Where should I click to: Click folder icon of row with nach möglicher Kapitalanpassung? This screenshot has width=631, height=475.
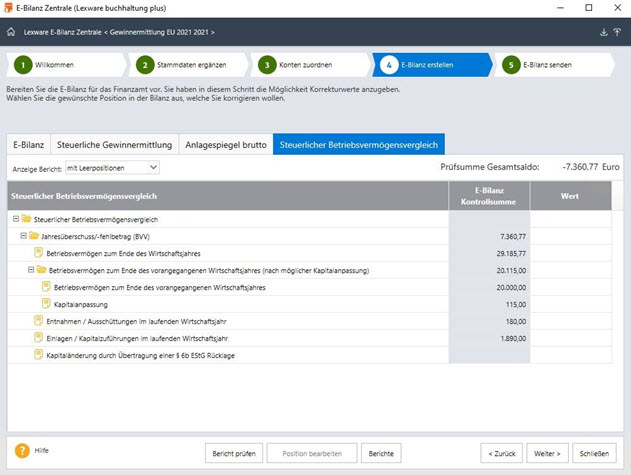coord(41,269)
